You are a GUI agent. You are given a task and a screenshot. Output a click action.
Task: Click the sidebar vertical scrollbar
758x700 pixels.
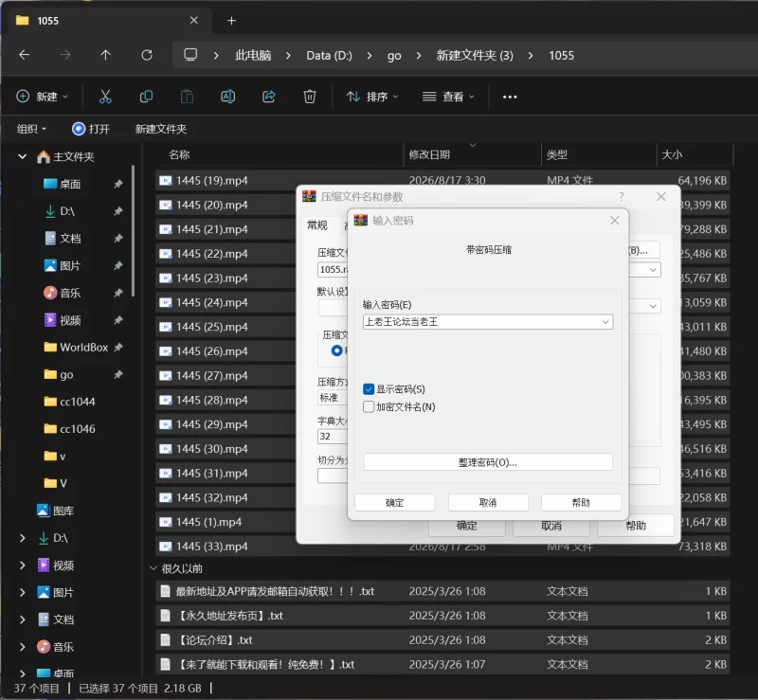(133, 230)
